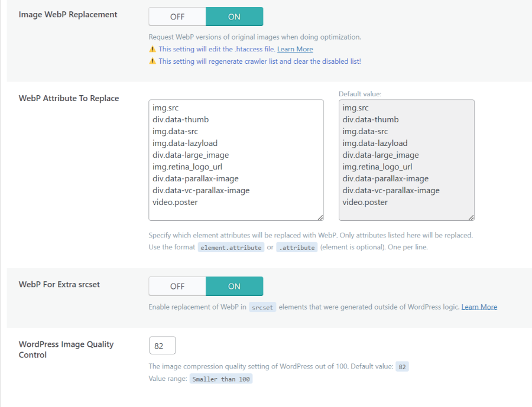Click the ON side of Image WebP Replacement
The image size is (532, 407).
(x=234, y=16)
